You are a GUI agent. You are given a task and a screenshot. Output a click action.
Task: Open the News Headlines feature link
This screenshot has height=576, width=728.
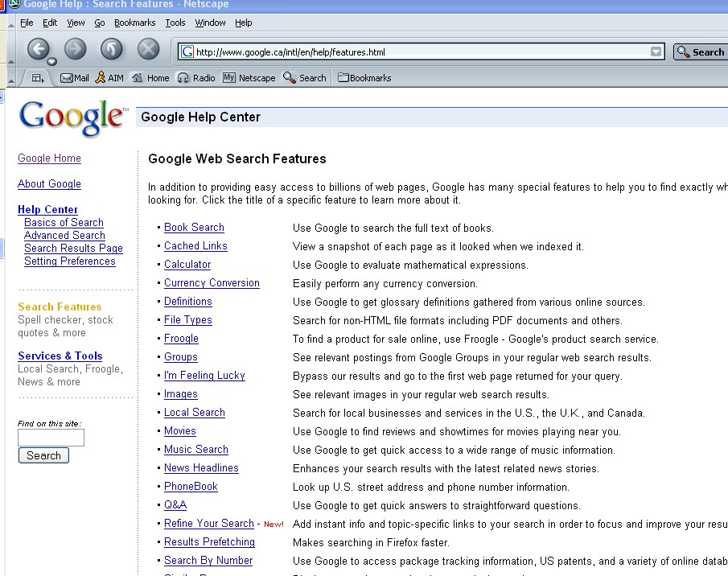pyautogui.click(x=201, y=468)
